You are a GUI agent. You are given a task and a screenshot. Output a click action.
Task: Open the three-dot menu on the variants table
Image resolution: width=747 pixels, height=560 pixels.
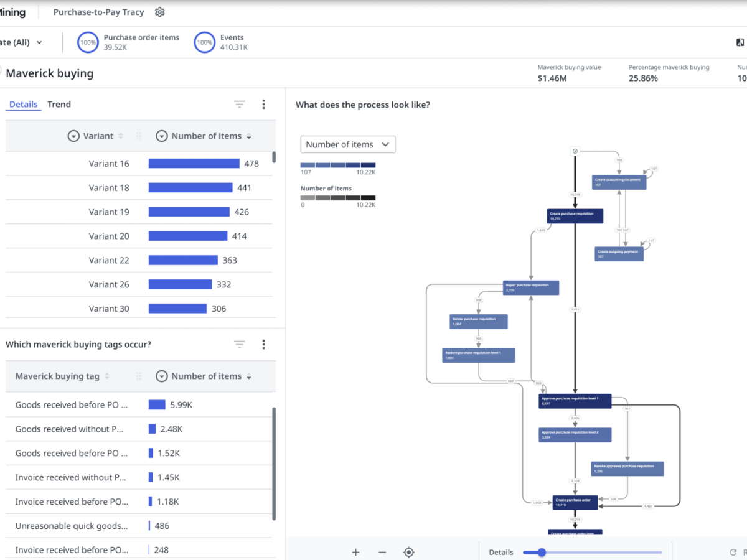pyautogui.click(x=263, y=104)
